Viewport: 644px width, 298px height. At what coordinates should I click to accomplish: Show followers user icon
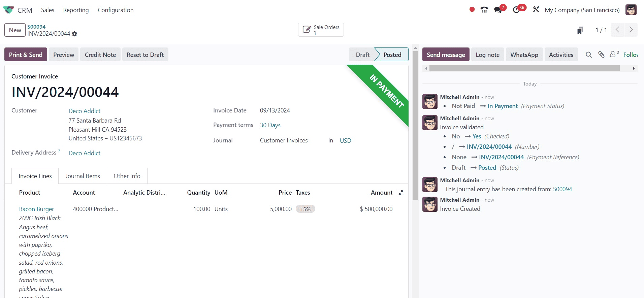pyautogui.click(x=614, y=54)
